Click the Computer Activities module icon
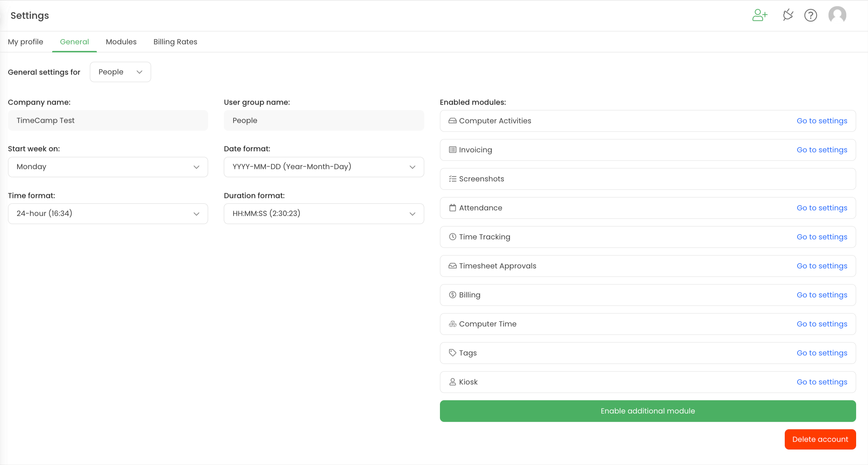 pyautogui.click(x=453, y=121)
